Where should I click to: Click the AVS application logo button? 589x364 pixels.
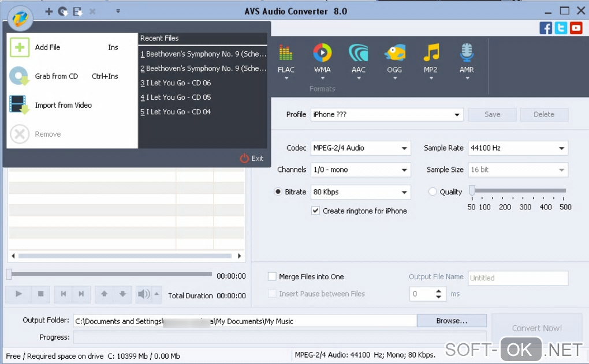coord(20,18)
